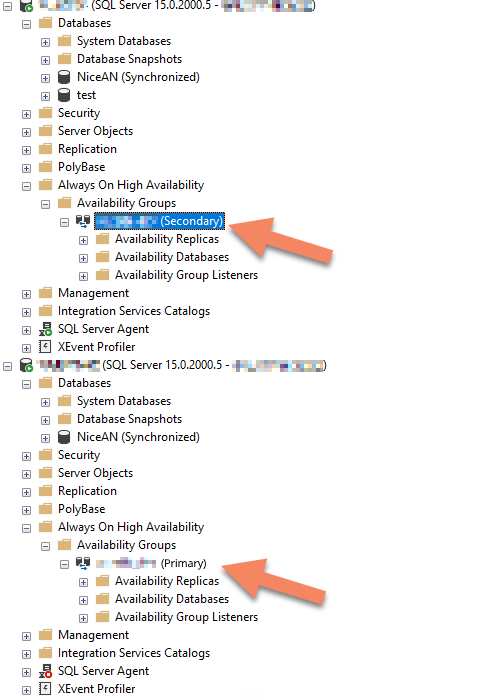Click the first SQL Server Agent icon
The height and width of the screenshot is (699, 504).
45,329
